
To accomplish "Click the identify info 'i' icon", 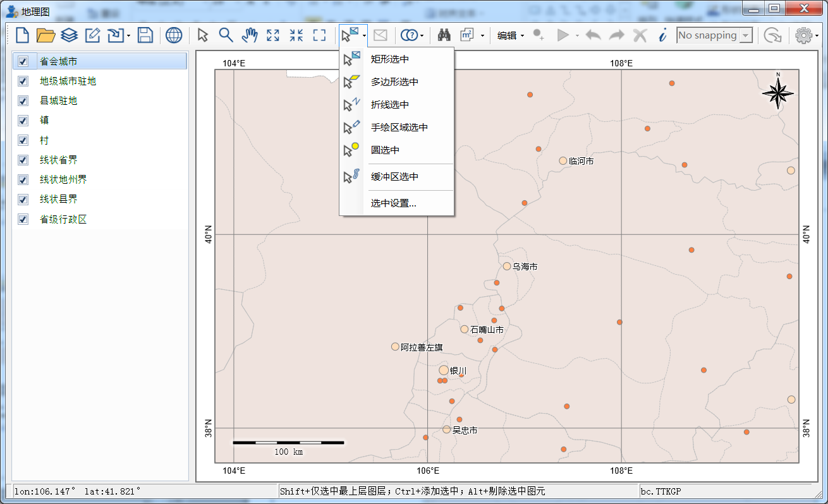I will 662,35.
